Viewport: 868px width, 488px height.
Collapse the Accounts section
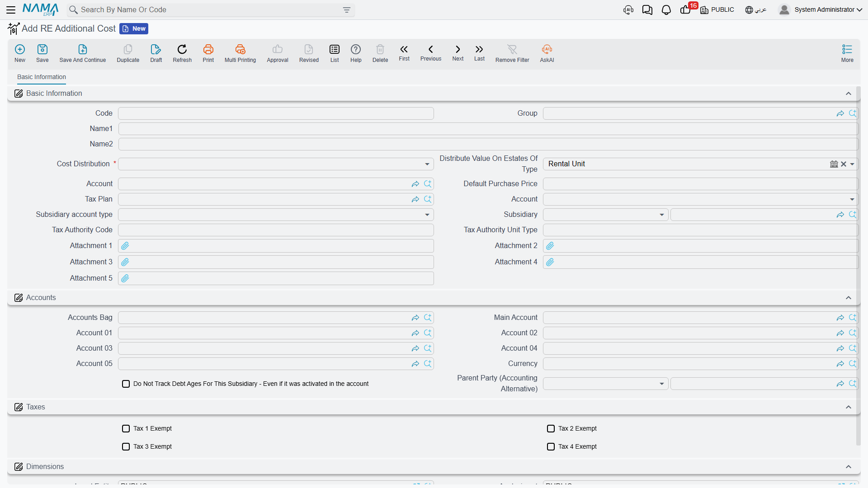849,298
